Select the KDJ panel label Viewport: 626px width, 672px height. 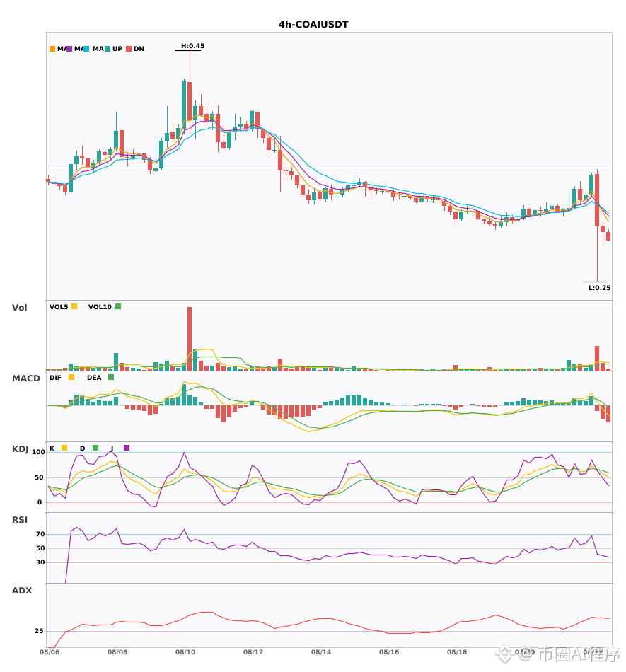point(20,449)
